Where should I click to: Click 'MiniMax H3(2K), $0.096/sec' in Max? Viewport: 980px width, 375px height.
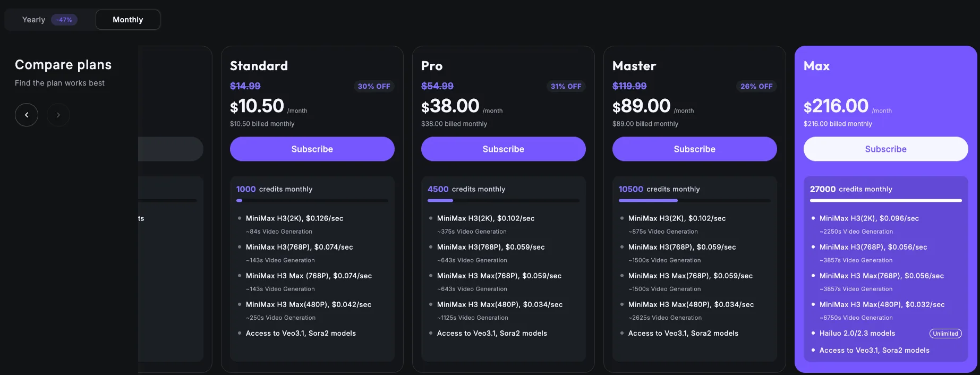(869, 218)
